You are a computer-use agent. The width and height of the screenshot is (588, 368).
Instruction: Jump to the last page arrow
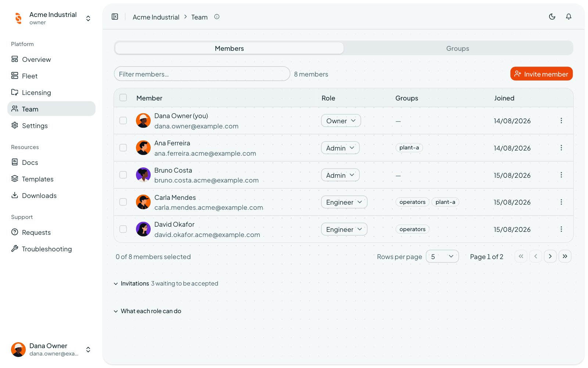tap(565, 256)
